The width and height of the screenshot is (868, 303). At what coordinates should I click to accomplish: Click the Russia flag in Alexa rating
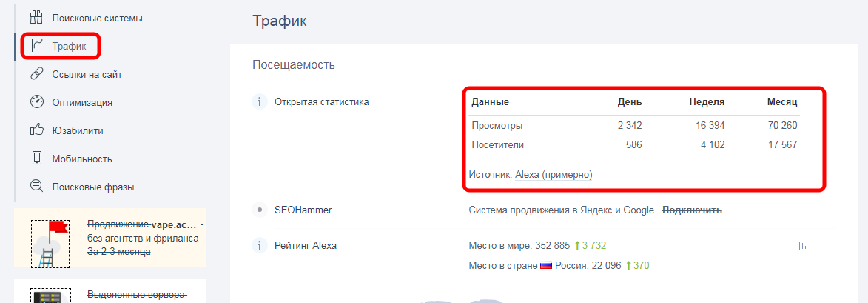(546, 266)
